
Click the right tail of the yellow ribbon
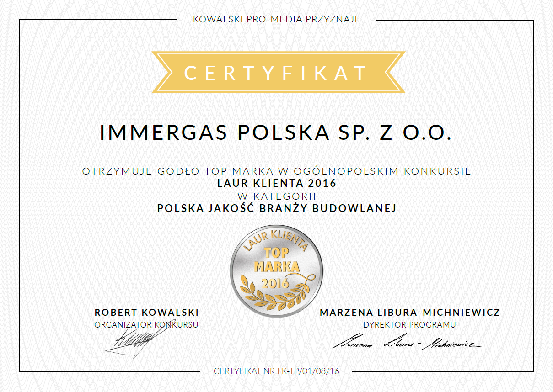pos(392,72)
